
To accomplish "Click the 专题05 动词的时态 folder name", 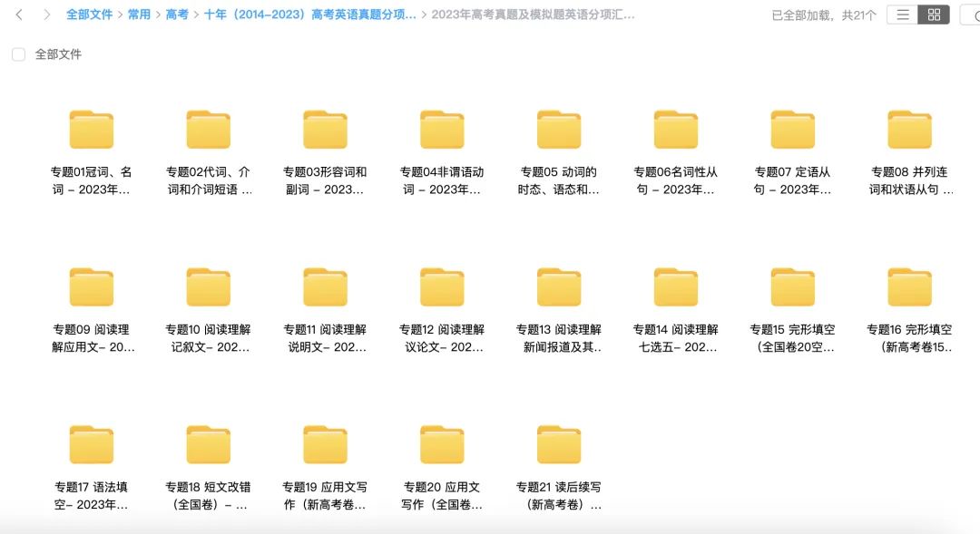I will click(x=559, y=180).
